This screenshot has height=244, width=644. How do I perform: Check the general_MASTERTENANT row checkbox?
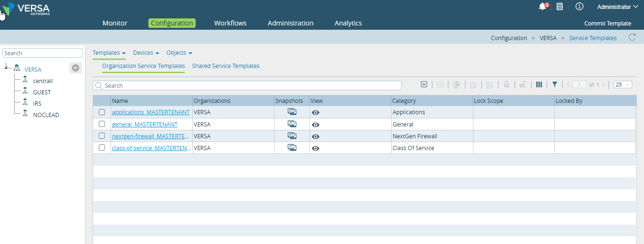point(102,124)
